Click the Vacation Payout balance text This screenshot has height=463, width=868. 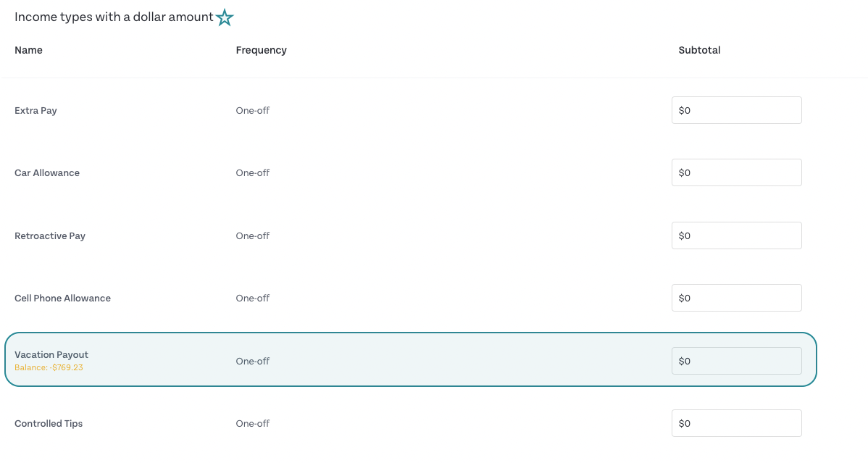(x=49, y=368)
